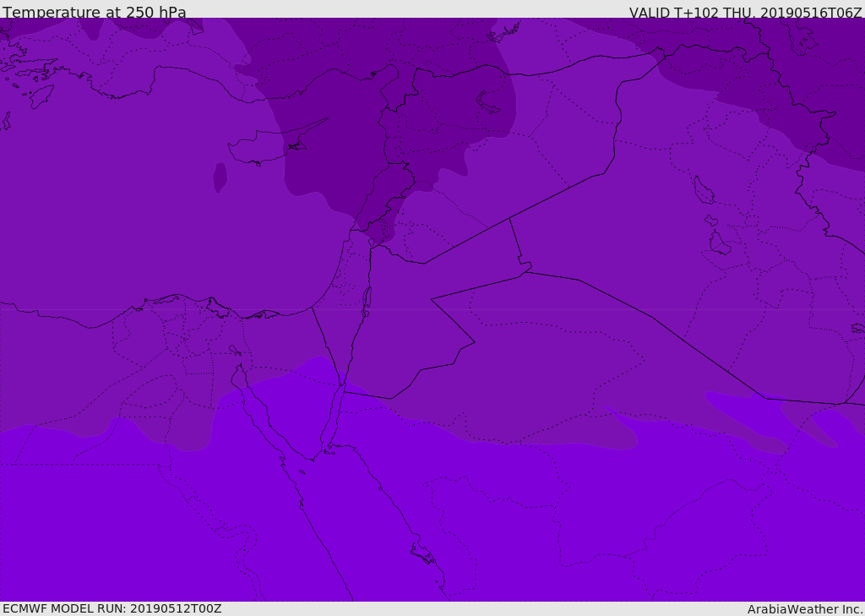Image resolution: width=865 pixels, height=616 pixels.
Task: Click the 'VALID T+102 THU. 20190516T06Z' label
Action: (x=745, y=12)
